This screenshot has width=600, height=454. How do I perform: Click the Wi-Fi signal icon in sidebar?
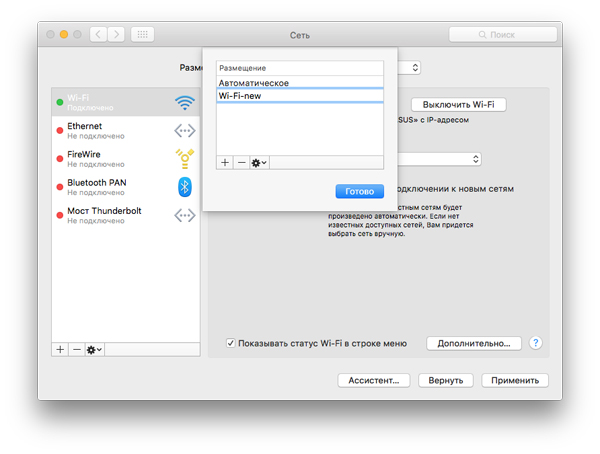[184, 102]
